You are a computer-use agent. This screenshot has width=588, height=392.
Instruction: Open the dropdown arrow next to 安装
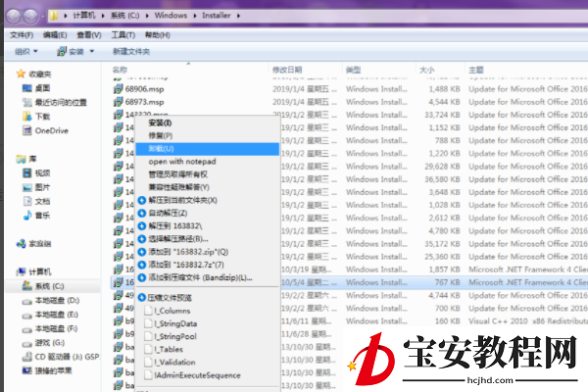click(x=92, y=51)
